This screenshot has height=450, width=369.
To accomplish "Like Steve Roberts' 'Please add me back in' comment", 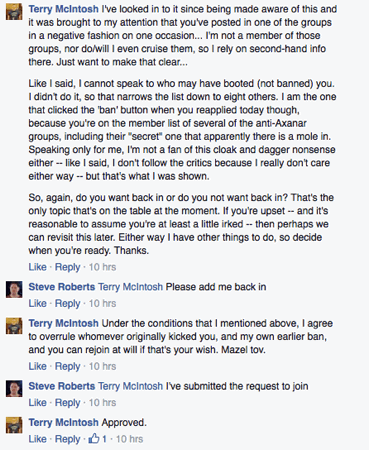I will point(37,303).
